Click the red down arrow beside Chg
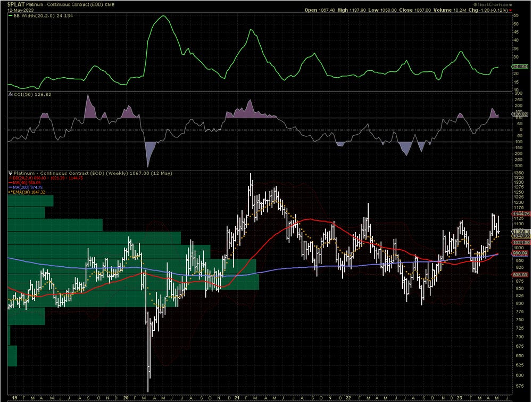Viewport: 532px width, 402px height. point(511,10)
